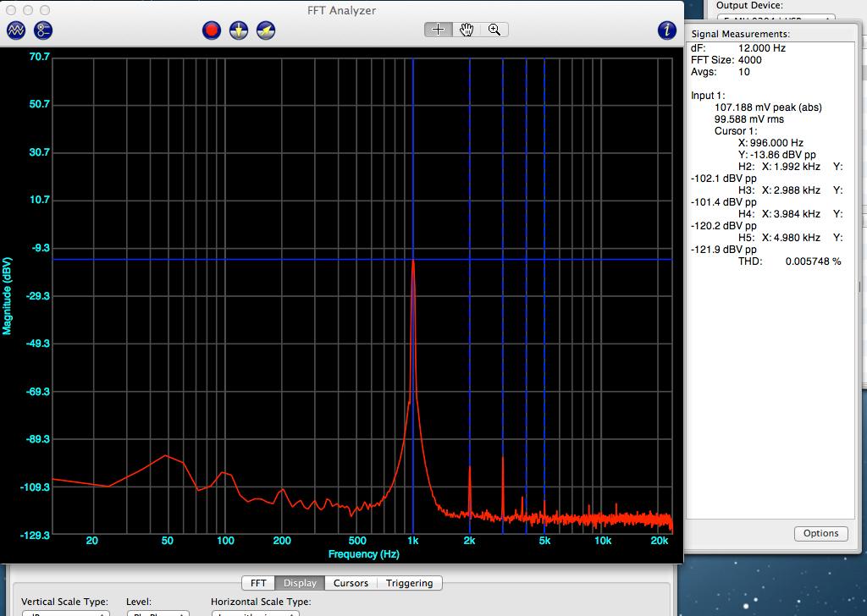Click the 'Horizontal Scale Type:' label
The width and height of the screenshot is (867, 616).
(261, 602)
